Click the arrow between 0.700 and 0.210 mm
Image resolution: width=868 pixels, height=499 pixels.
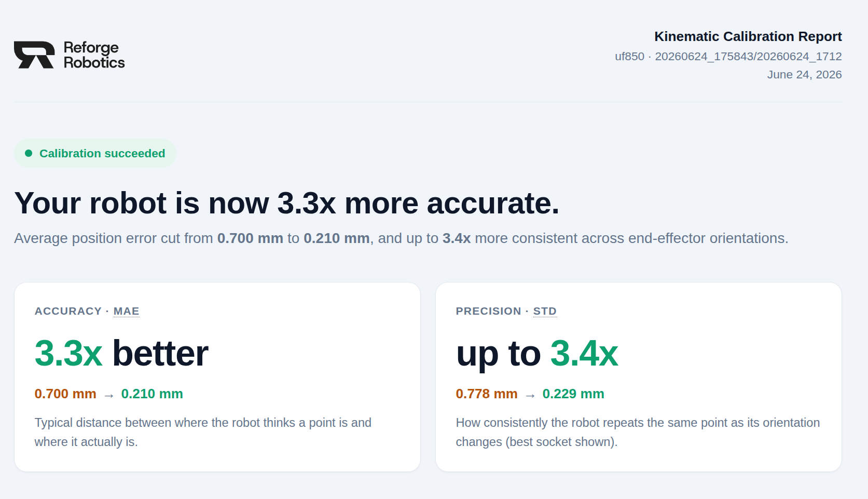(109, 396)
